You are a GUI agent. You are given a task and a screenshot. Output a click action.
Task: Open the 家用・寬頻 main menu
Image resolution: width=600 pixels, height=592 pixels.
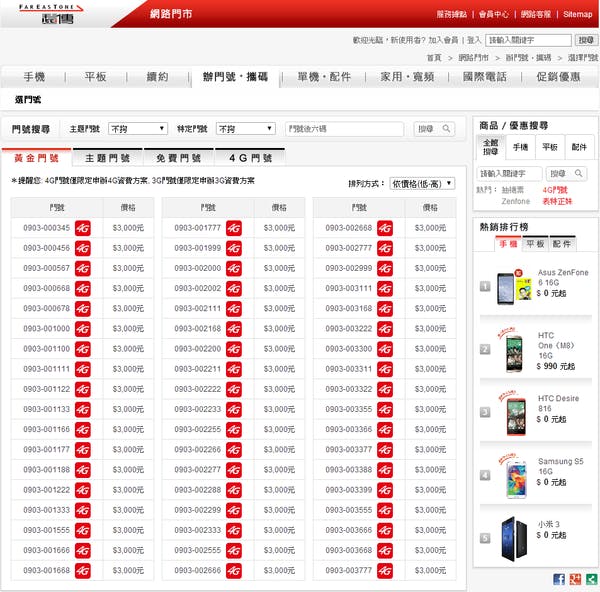pos(407,77)
